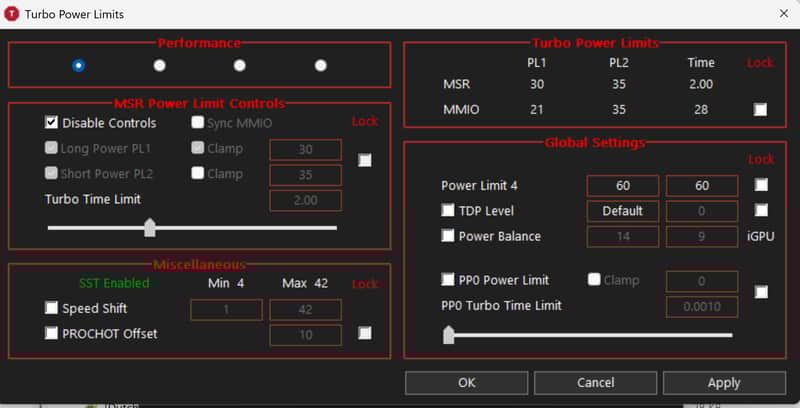Click the first Power Limit 4 field
800x408 pixels.
point(623,186)
